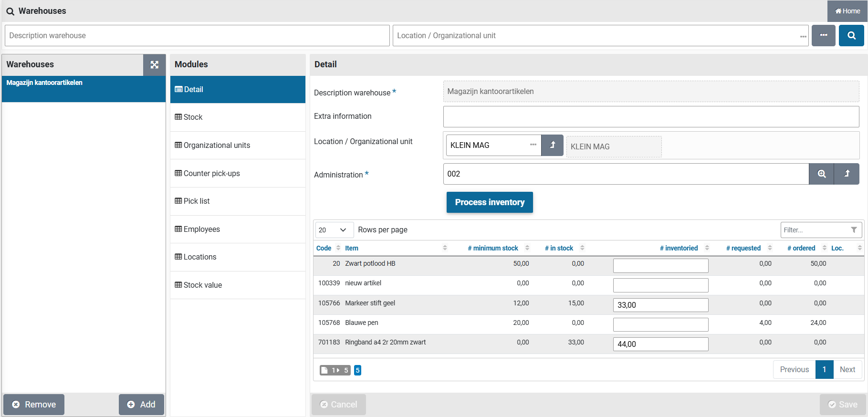Click the filter funnel icon in the table

[854, 230]
